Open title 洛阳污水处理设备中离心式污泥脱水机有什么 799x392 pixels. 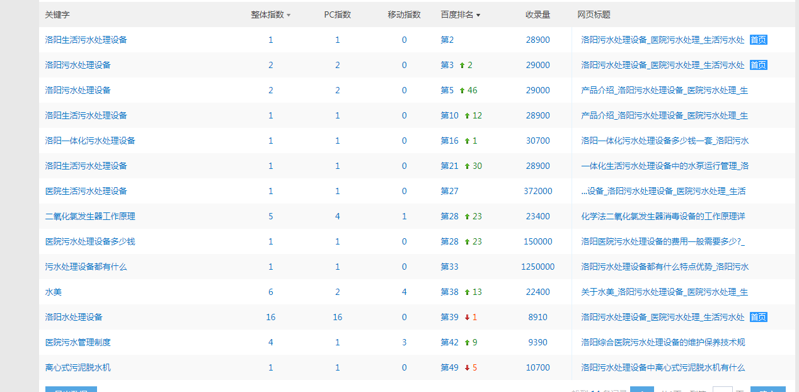663,368
